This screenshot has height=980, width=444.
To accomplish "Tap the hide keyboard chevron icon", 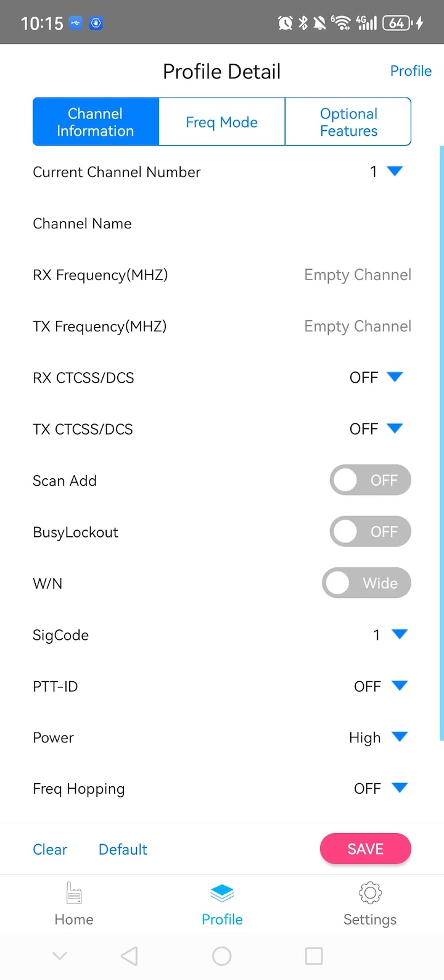I will 60,956.
